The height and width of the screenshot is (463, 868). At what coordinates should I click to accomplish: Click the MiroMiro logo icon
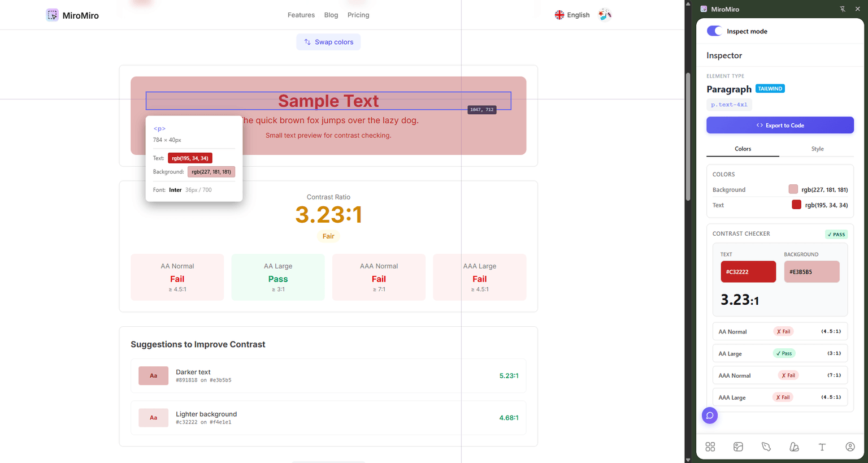(53, 15)
